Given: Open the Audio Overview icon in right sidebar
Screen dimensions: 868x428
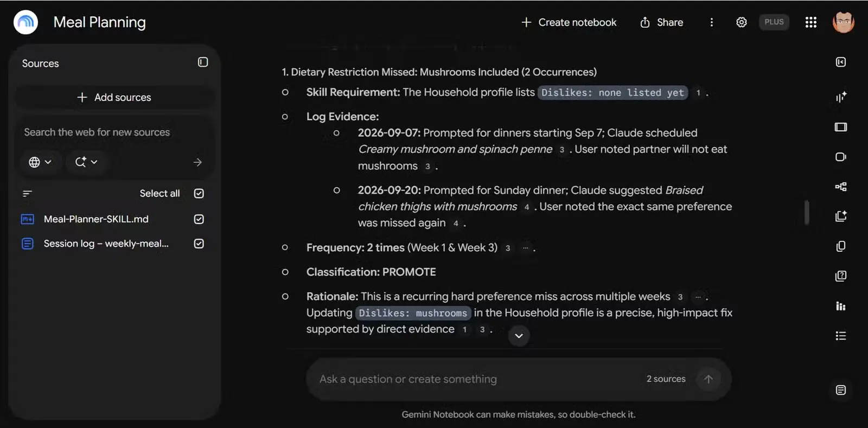Looking at the screenshot, I should click(841, 97).
